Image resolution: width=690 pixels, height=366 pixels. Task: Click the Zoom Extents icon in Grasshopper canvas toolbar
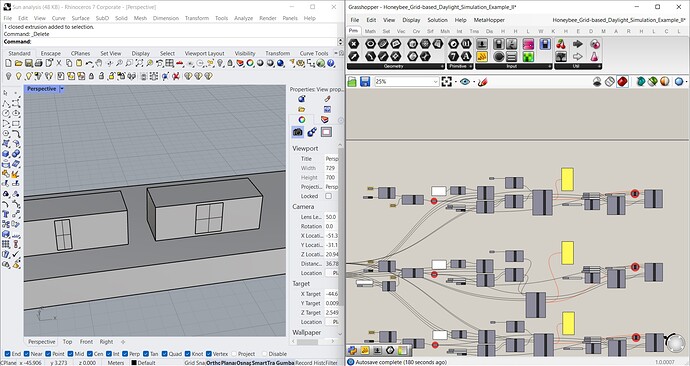coord(447,81)
